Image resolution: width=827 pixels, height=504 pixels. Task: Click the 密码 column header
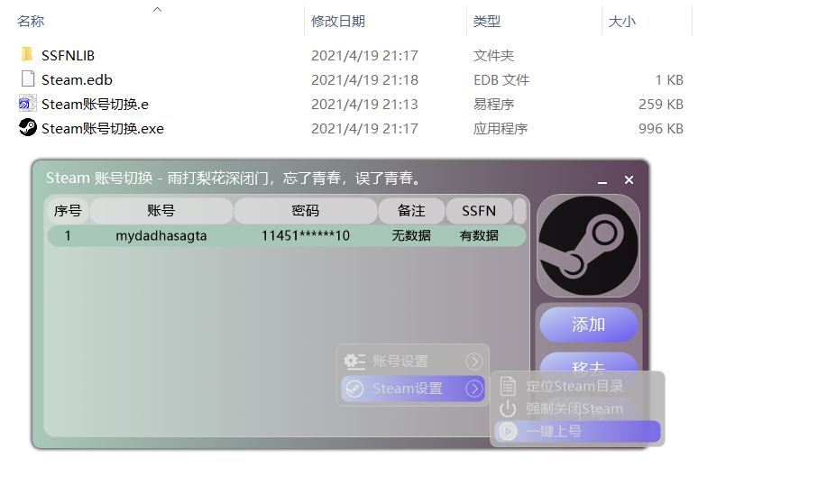coord(305,211)
